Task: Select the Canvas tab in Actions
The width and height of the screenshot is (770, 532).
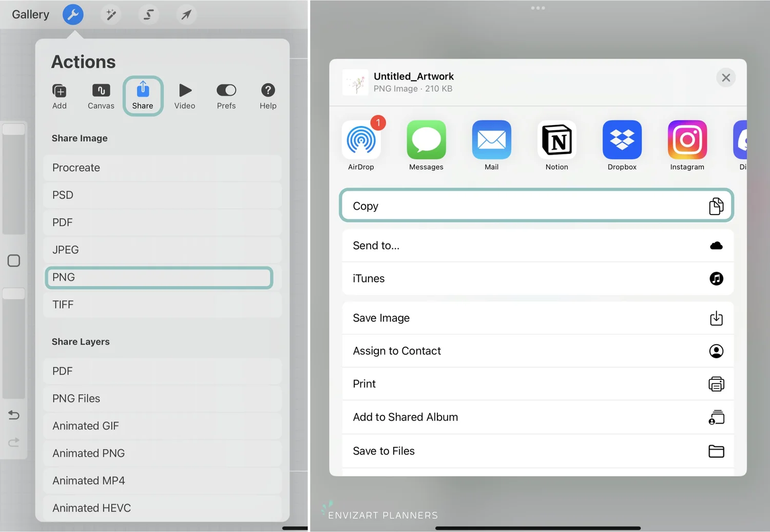Action: pos(101,95)
